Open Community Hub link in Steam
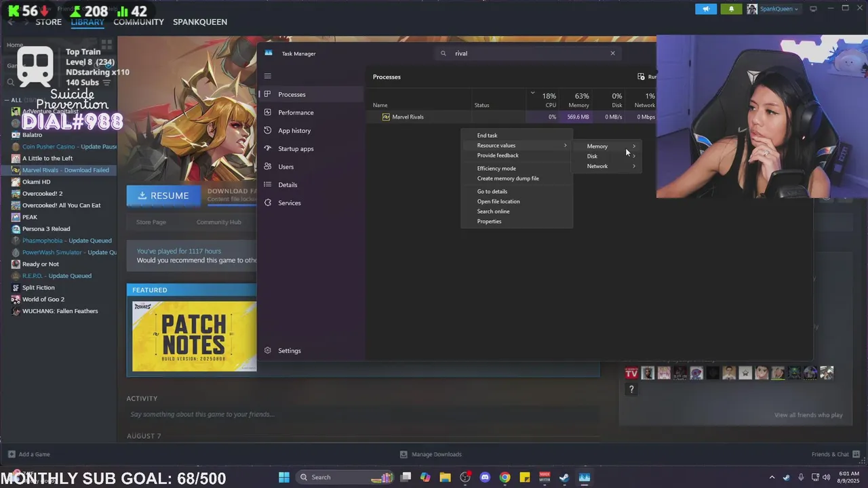 [218, 222]
